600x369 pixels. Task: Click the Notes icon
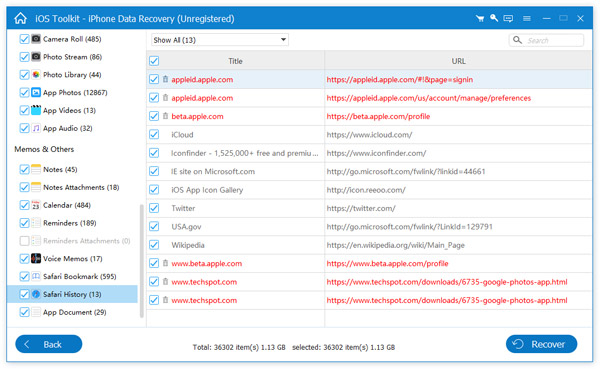pyautogui.click(x=36, y=169)
